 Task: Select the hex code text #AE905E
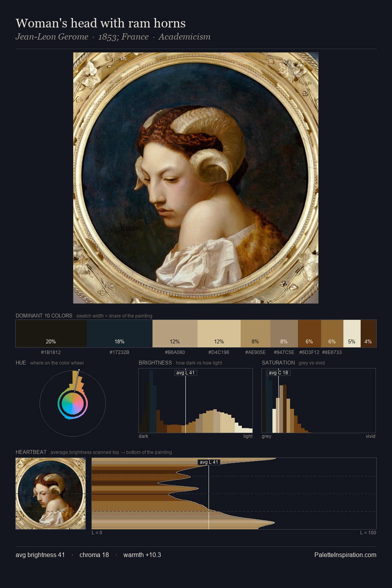click(x=255, y=352)
